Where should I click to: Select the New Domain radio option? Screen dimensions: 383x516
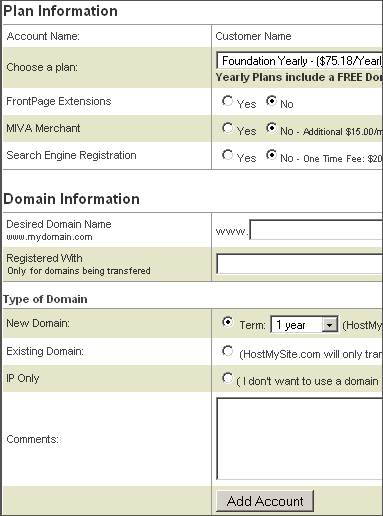[227, 322]
